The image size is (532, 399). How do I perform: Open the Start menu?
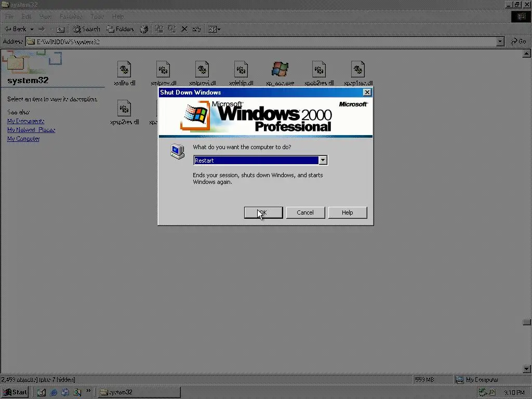click(15, 393)
